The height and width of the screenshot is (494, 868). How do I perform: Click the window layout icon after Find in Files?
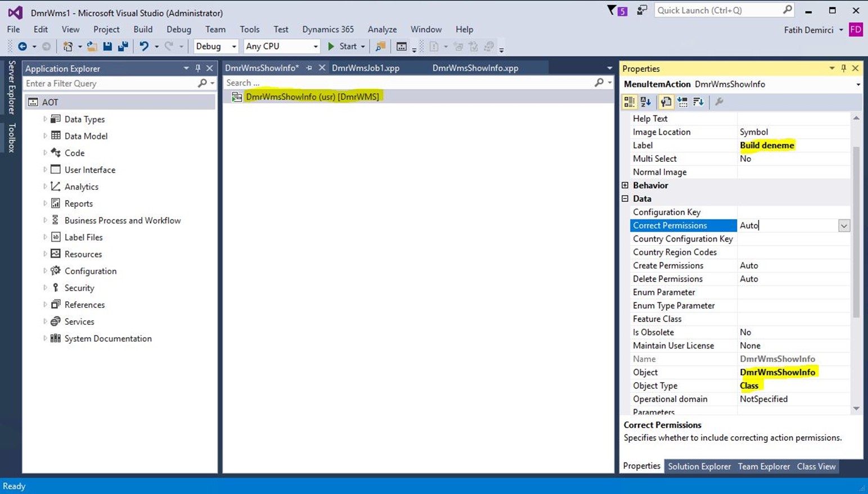click(401, 46)
